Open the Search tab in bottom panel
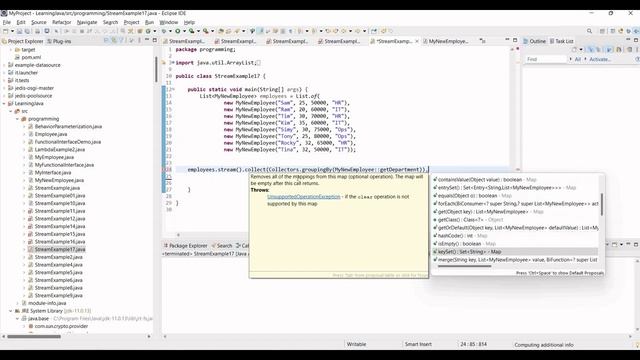 click(221, 246)
